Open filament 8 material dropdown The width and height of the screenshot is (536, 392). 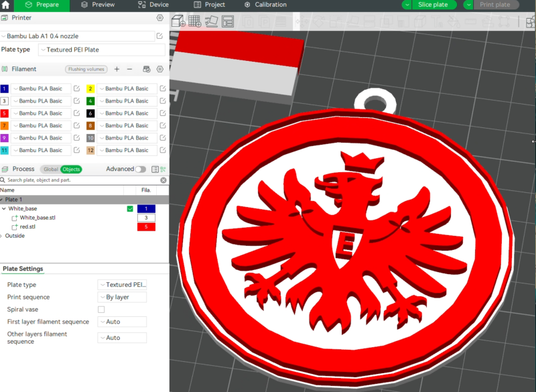[x=127, y=125]
